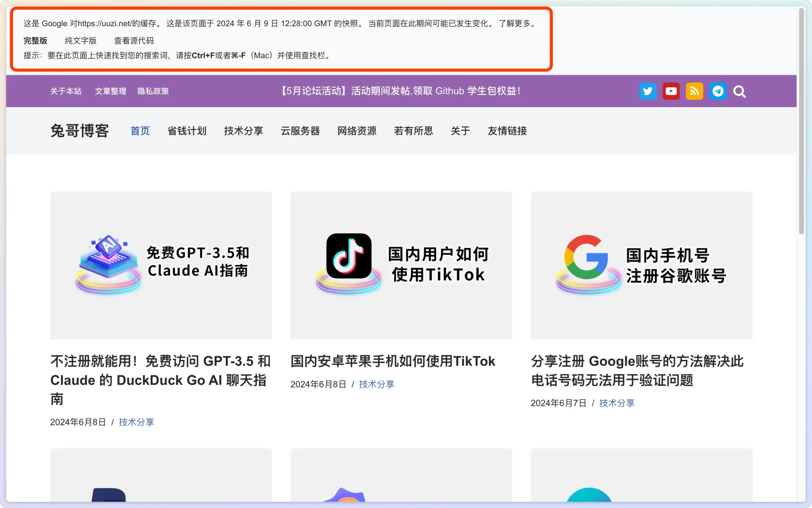Viewport: 812px width, 508px height.
Task: Open 查看源代码 in the cache banner
Action: coord(134,41)
